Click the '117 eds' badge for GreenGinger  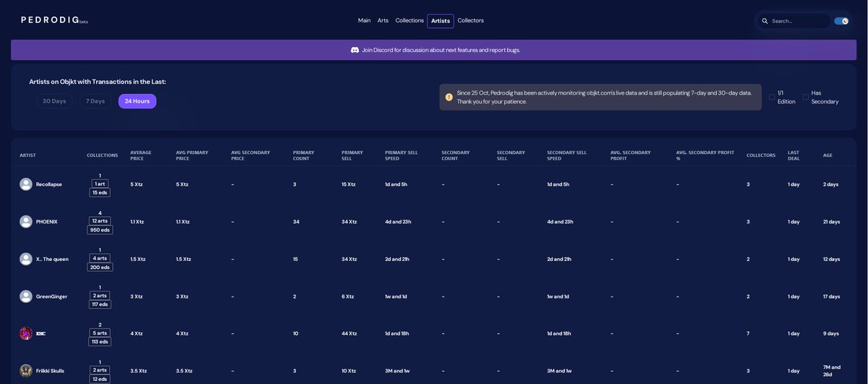[100, 304]
